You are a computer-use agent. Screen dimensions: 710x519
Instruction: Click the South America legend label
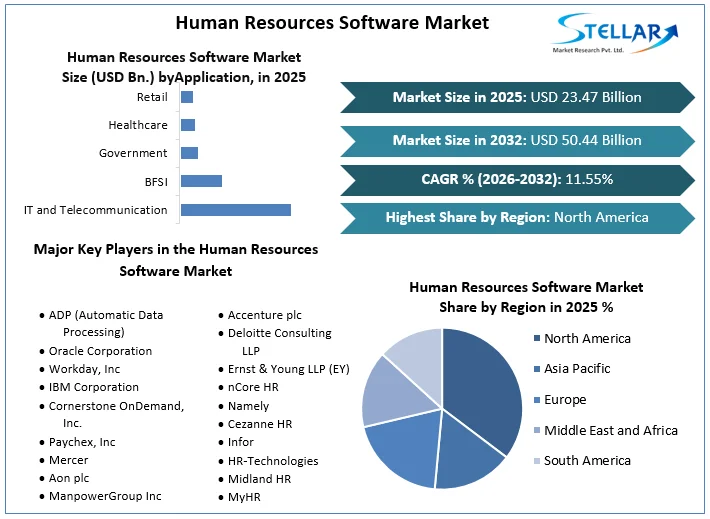pos(587,461)
